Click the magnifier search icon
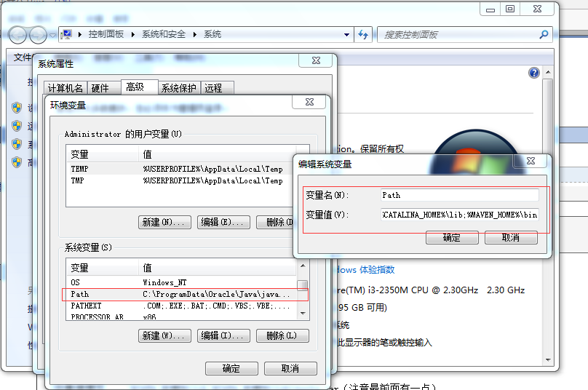Screen dimensions: 588x390 pos(544,34)
